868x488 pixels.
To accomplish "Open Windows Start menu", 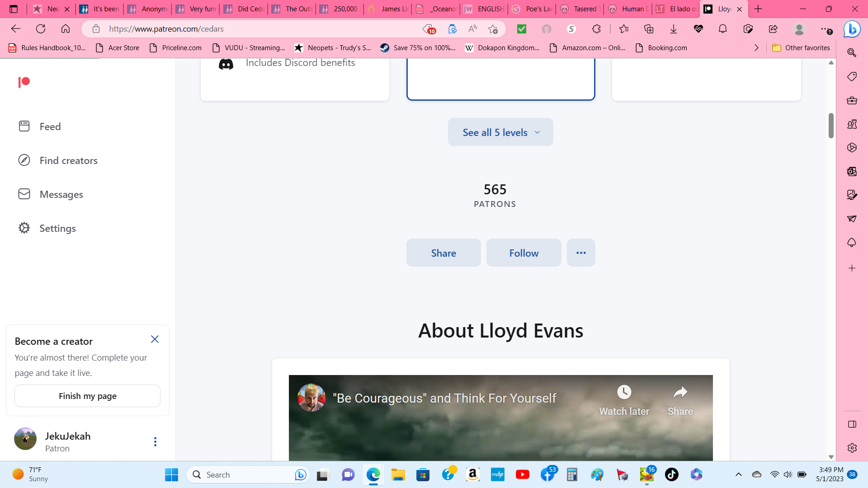I will [171, 474].
